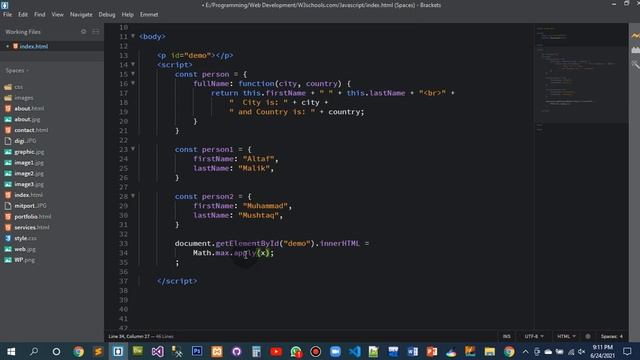Fold the const person object at line 15

point(133,73)
